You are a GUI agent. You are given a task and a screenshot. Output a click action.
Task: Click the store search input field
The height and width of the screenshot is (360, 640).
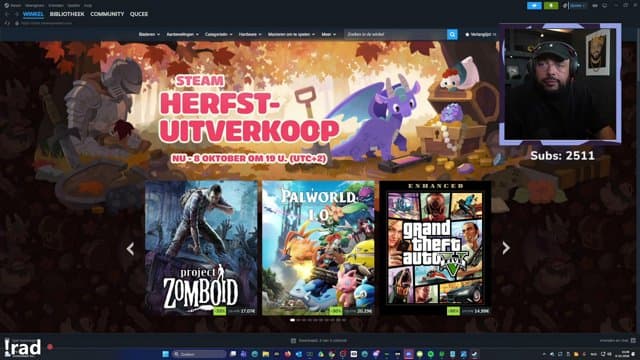(x=395, y=35)
